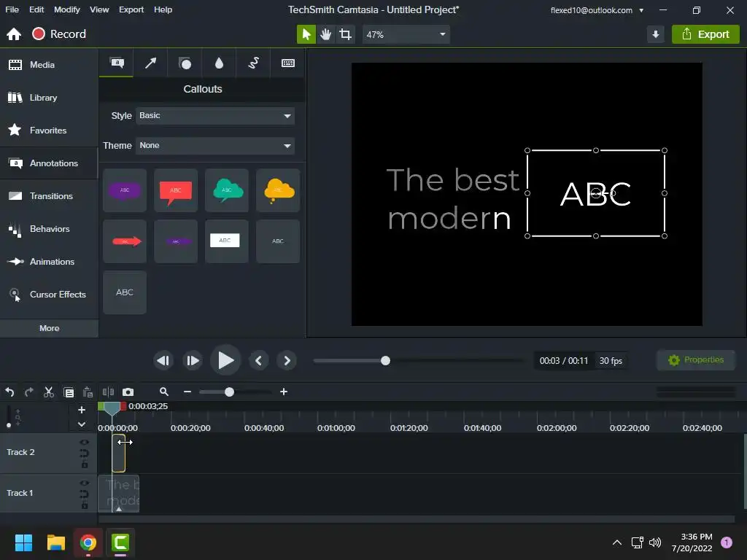Toggle Track 2 magnetic link icon
This screenshot has height=560, width=747.
[85, 454]
